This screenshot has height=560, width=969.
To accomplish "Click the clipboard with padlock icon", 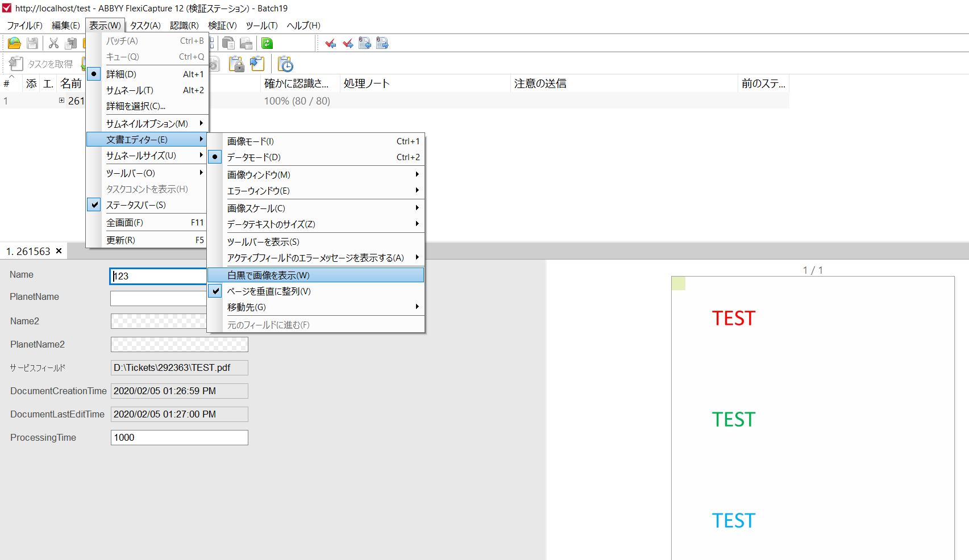I will coord(236,64).
